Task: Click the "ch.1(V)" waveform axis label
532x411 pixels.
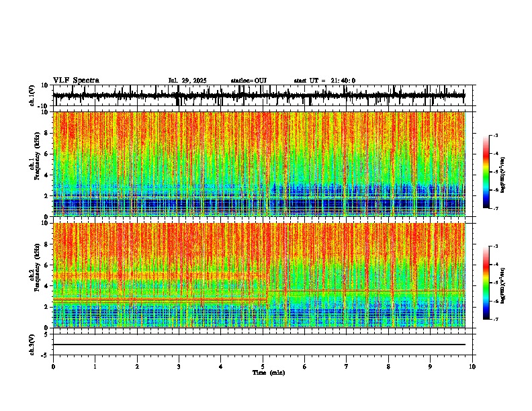Action: pos(32,95)
